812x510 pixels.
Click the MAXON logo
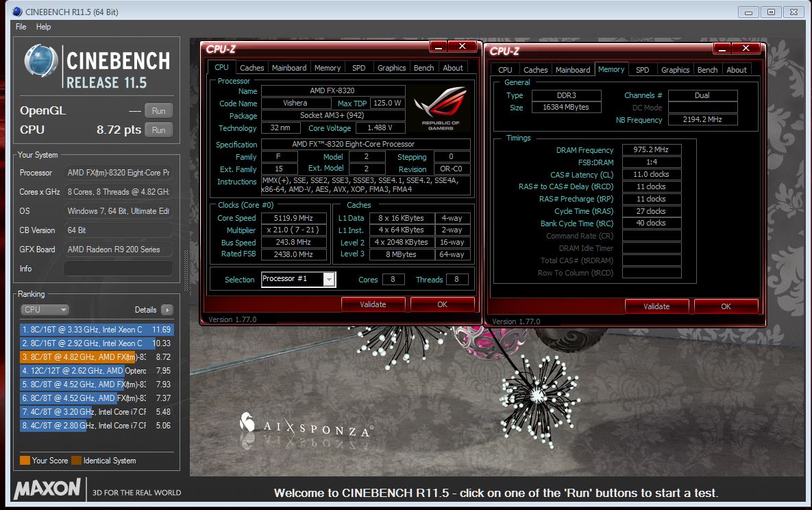47,489
